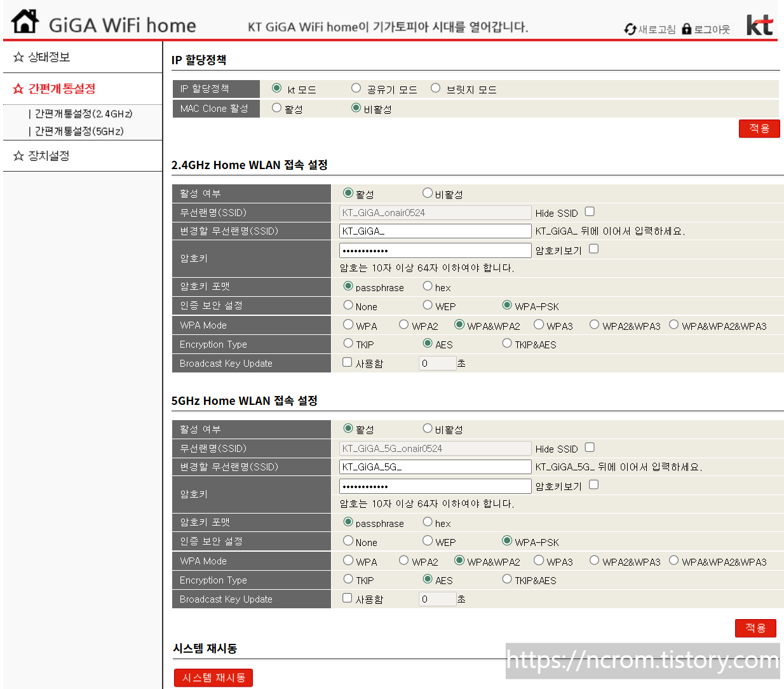Check Hide SSID for 2.4GHz
This screenshot has width=784, height=689.
pyautogui.click(x=590, y=212)
